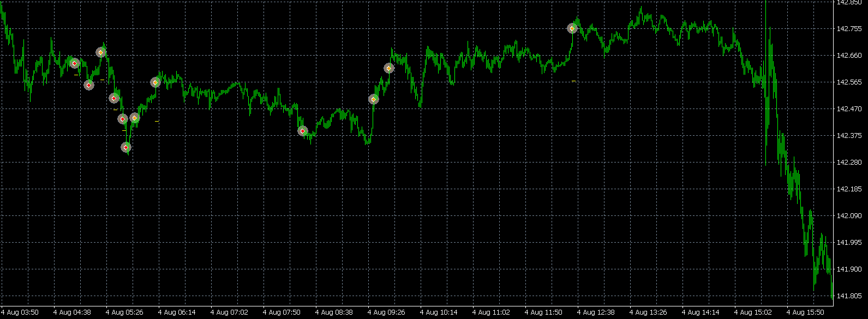Select the 142.660 price axis value

click(848, 56)
